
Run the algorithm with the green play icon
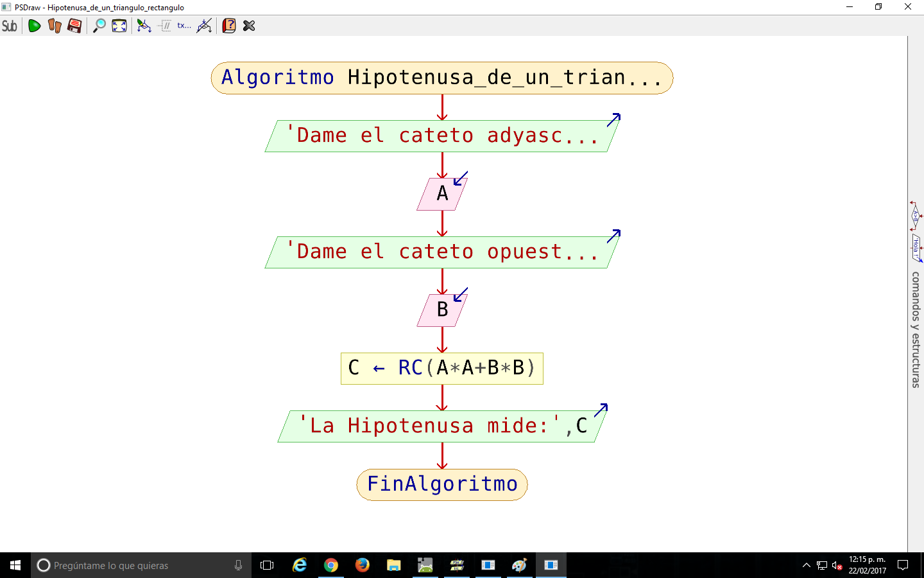34,26
